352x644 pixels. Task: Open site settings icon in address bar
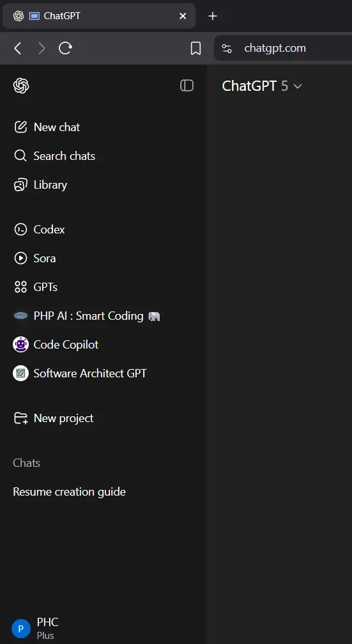coord(226,49)
